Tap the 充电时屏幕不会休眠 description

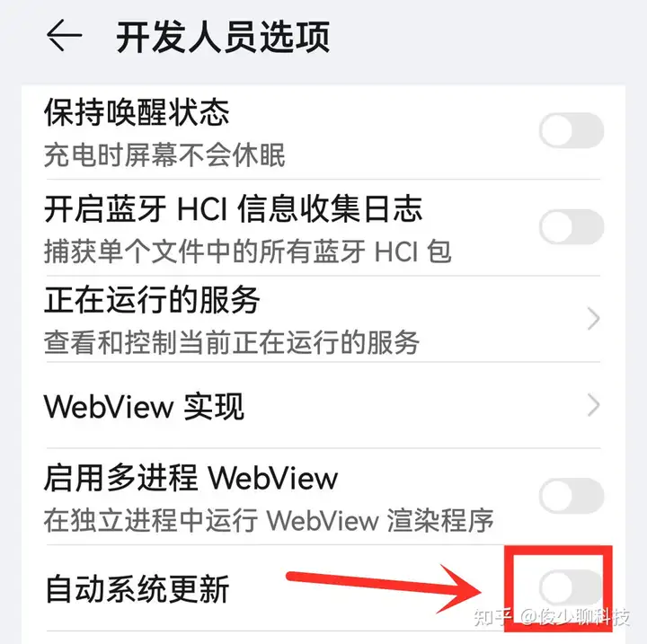point(164,155)
